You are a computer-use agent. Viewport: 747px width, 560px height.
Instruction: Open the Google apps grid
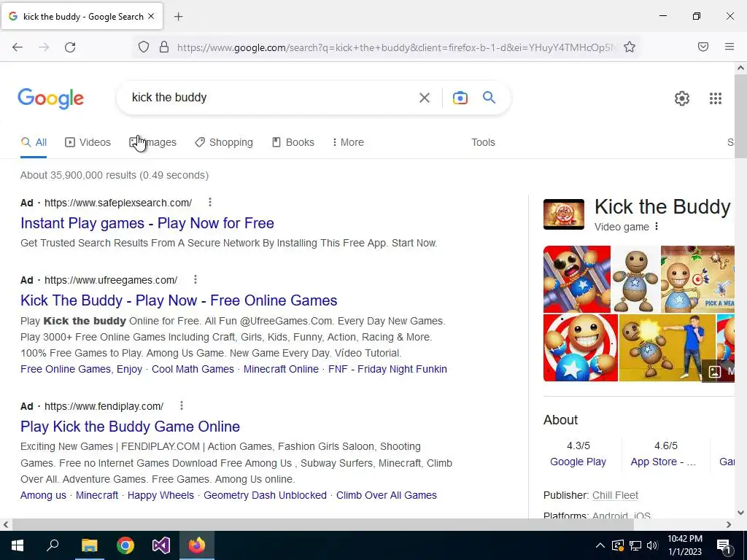point(715,98)
